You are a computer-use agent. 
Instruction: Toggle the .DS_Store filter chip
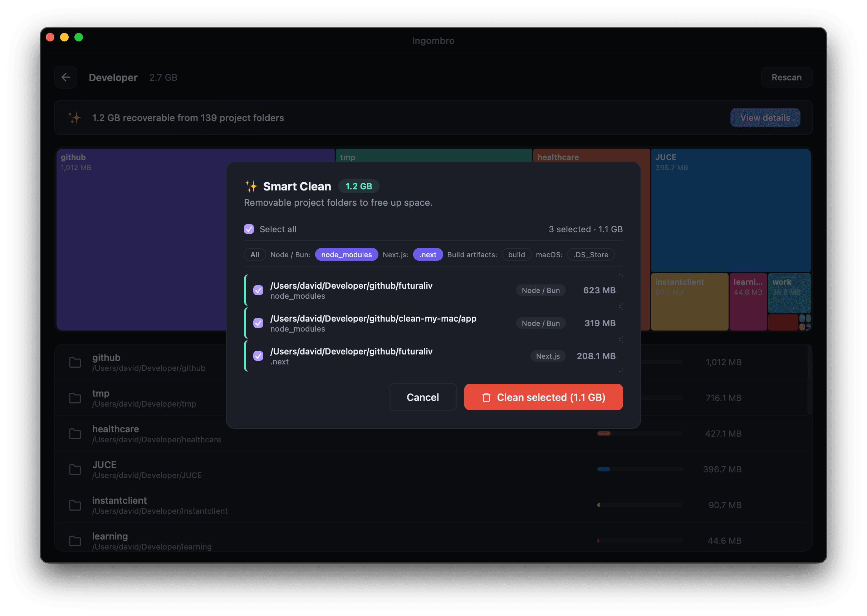(591, 254)
